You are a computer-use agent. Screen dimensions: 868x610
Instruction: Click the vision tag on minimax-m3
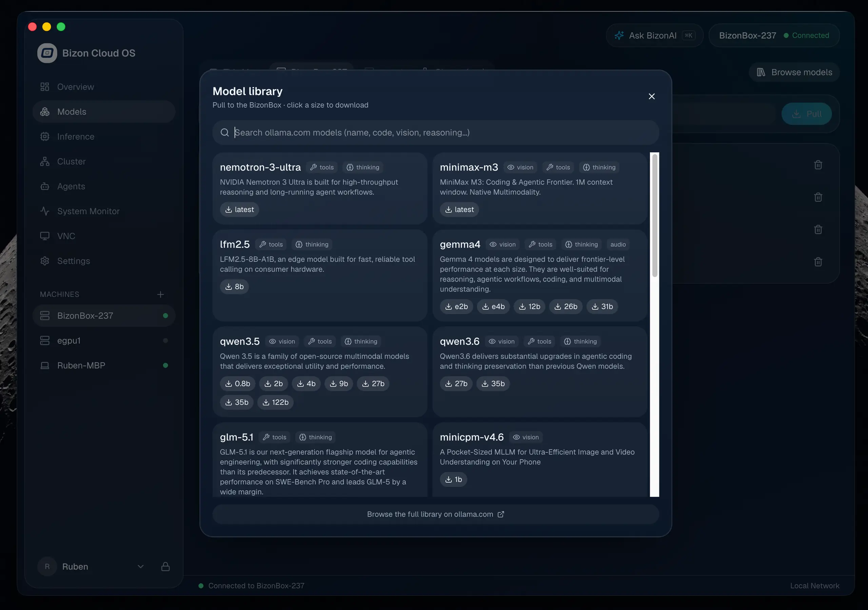[x=520, y=167]
